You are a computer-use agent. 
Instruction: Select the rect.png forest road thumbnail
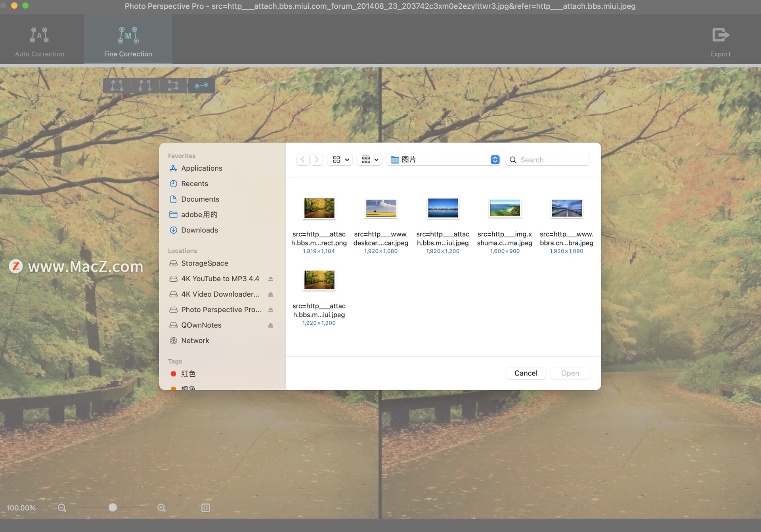[319, 208]
